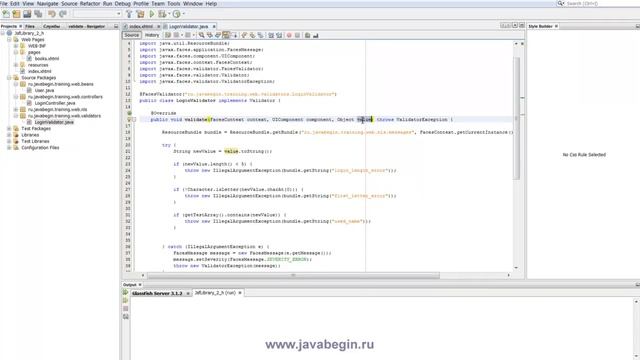The height and width of the screenshot is (360, 640).
Task: Expand the Configuration Files node
Action: tap(9, 148)
